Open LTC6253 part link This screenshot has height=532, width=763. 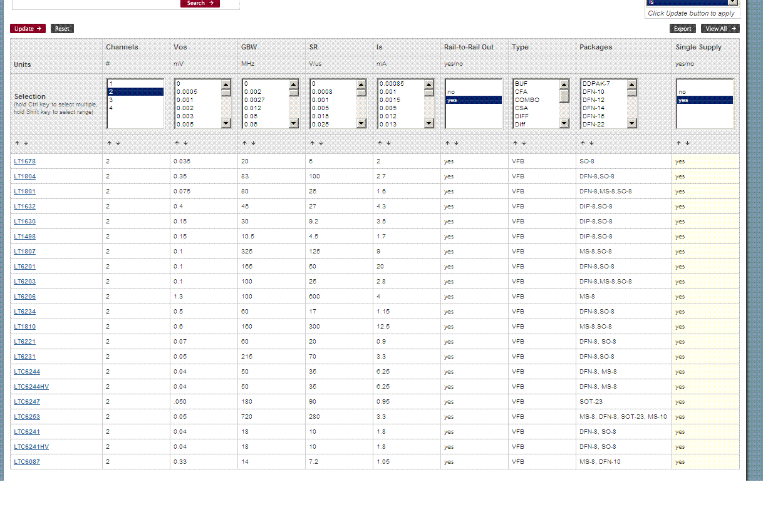[27, 417]
